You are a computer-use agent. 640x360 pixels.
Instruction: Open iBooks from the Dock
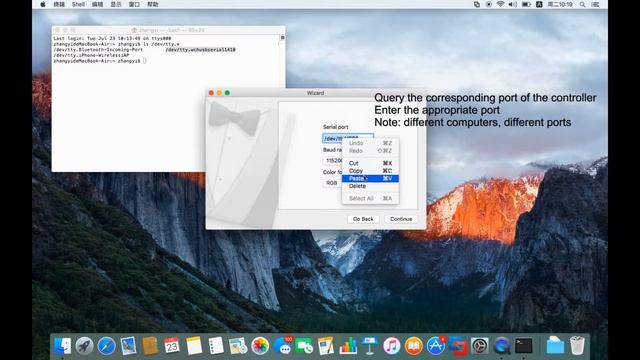[413, 346]
